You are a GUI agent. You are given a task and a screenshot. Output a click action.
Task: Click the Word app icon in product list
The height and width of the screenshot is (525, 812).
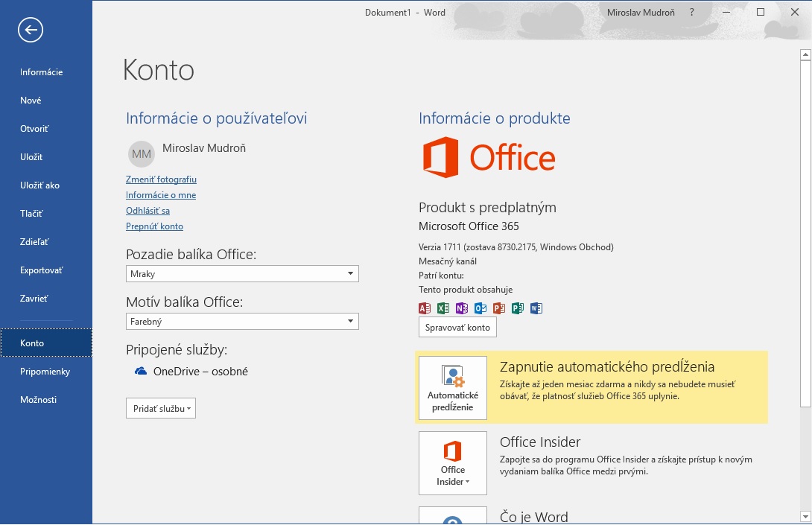pos(536,308)
